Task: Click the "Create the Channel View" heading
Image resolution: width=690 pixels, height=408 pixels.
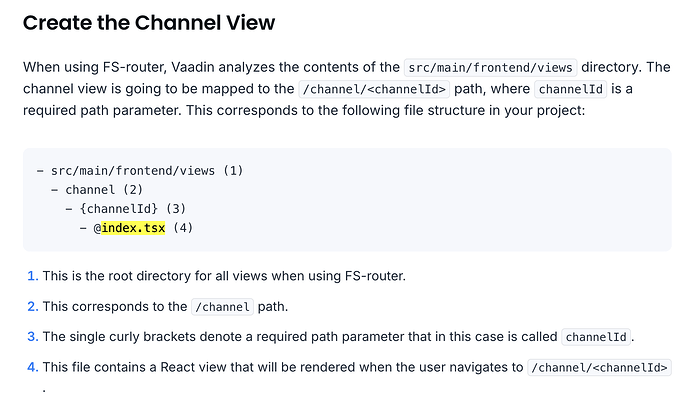Action: (149, 22)
